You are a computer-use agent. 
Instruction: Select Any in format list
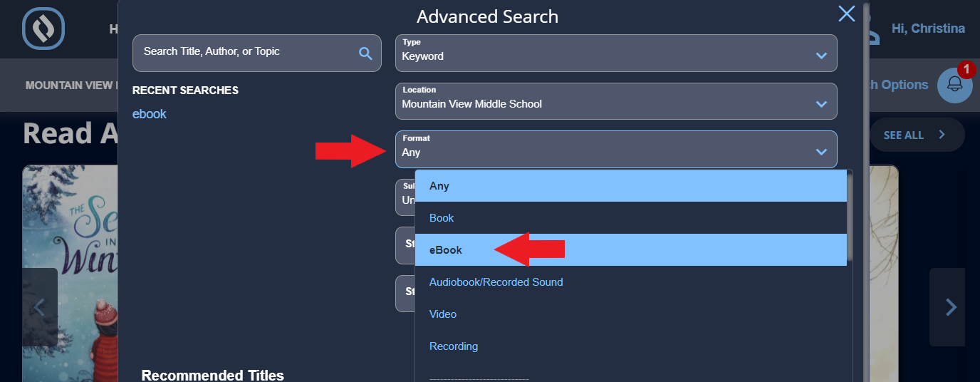[x=631, y=186]
